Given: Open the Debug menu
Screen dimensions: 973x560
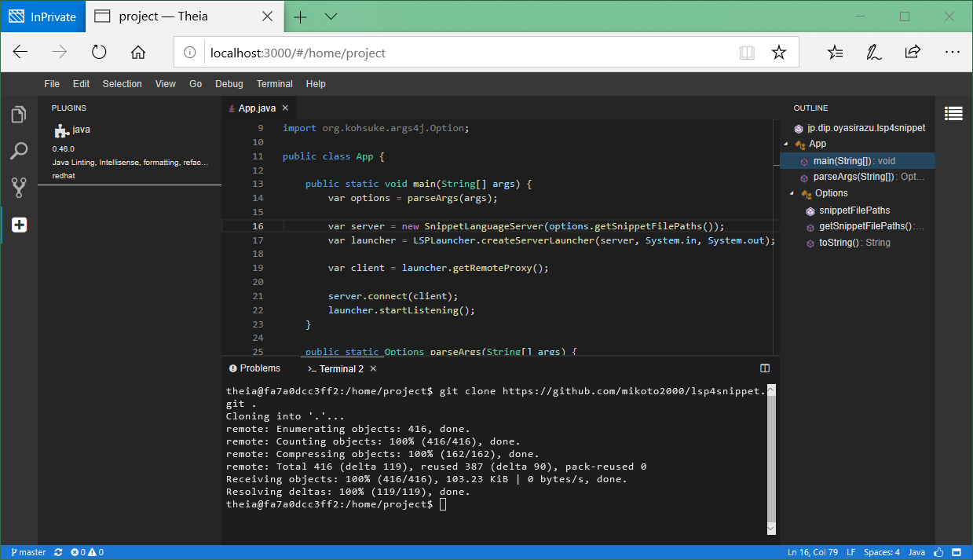Looking at the screenshot, I should pos(229,83).
